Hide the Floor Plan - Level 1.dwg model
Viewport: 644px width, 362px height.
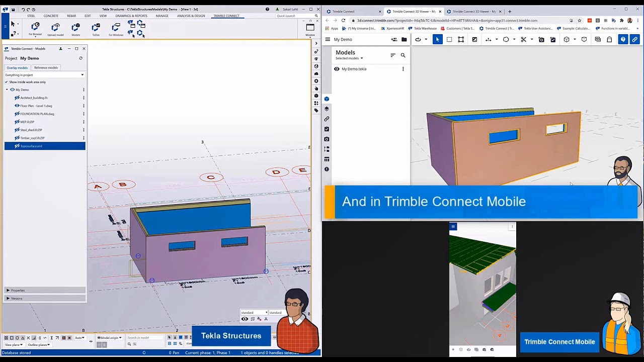[17, 106]
